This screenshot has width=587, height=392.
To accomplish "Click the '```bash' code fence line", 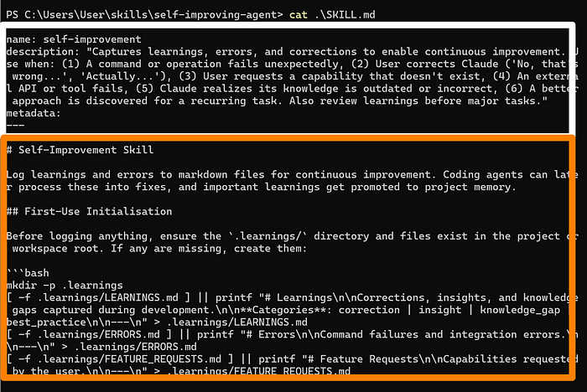I will pyautogui.click(x=27, y=273).
